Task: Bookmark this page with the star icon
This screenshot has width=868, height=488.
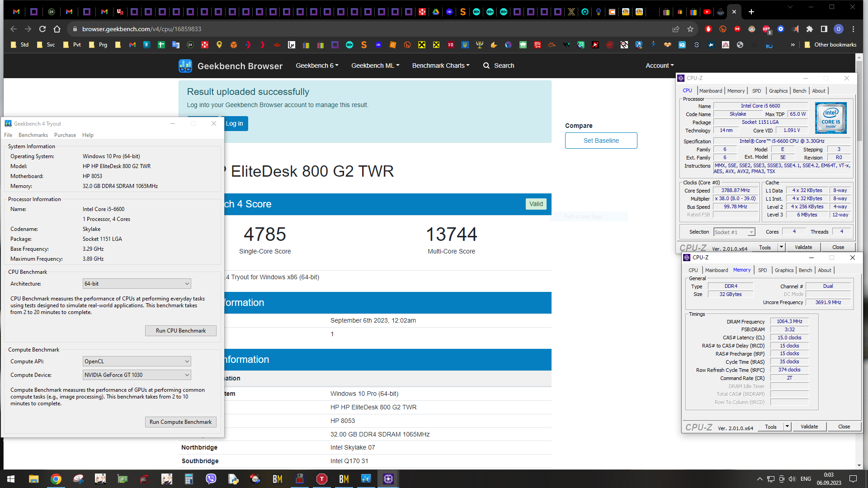Action: point(690,29)
